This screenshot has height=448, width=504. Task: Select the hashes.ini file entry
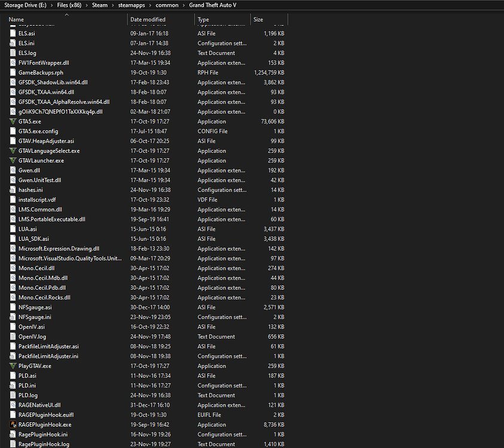pyautogui.click(x=30, y=190)
